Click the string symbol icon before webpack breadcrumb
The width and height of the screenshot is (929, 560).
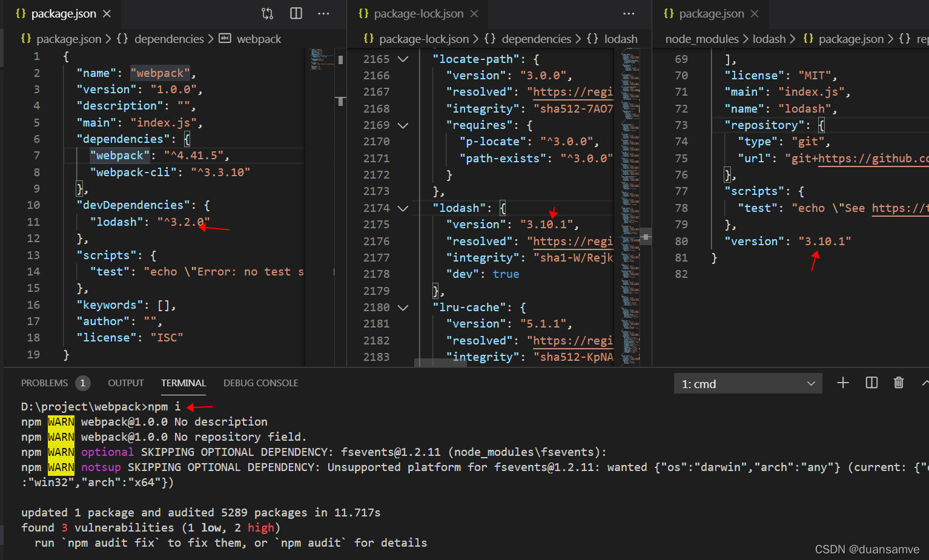click(225, 38)
